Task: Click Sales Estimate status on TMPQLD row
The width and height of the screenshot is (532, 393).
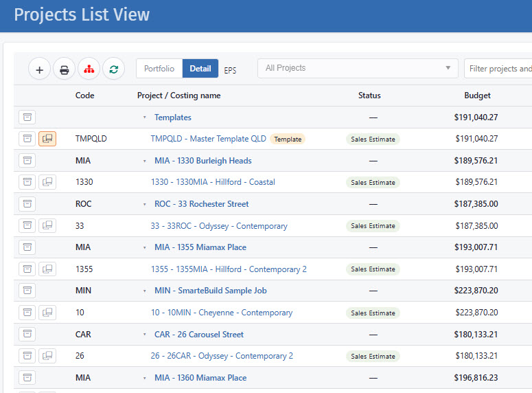Action: pyautogui.click(x=373, y=139)
